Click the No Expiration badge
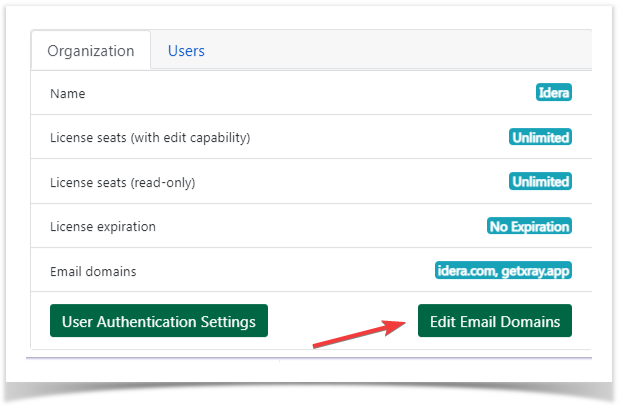 [529, 226]
